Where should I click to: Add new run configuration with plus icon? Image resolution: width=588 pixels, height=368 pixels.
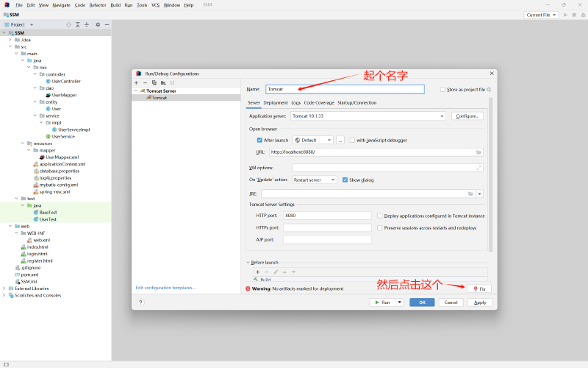pyautogui.click(x=137, y=82)
